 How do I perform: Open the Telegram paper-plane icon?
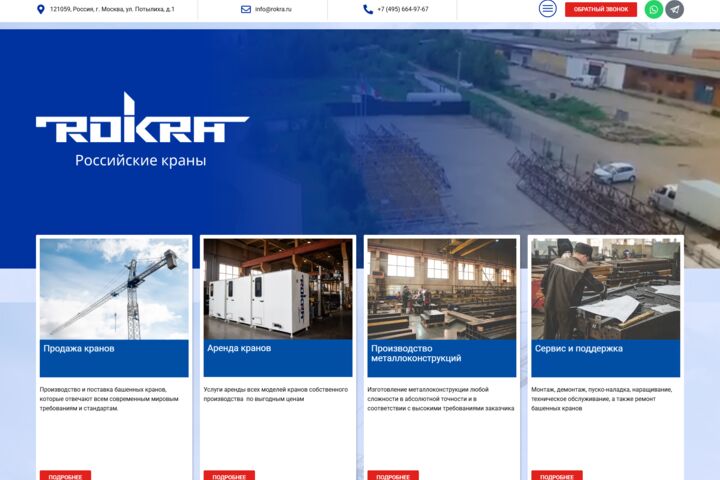pos(675,9)
